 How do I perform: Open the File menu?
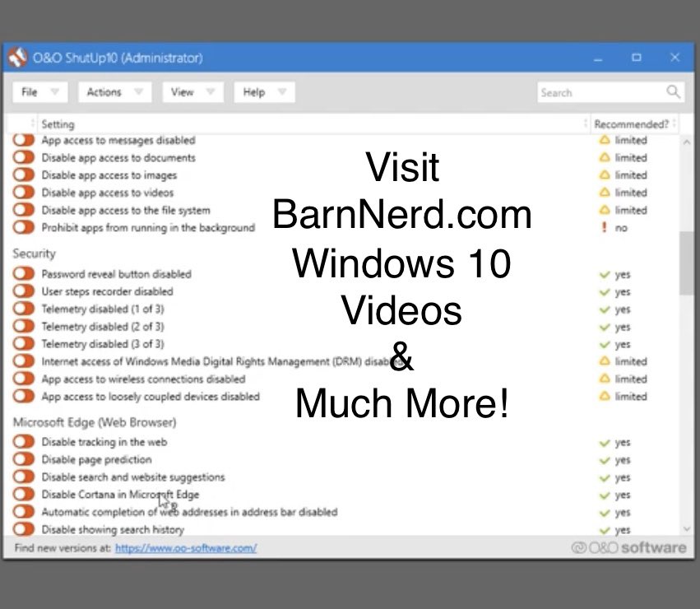[40, 92]
